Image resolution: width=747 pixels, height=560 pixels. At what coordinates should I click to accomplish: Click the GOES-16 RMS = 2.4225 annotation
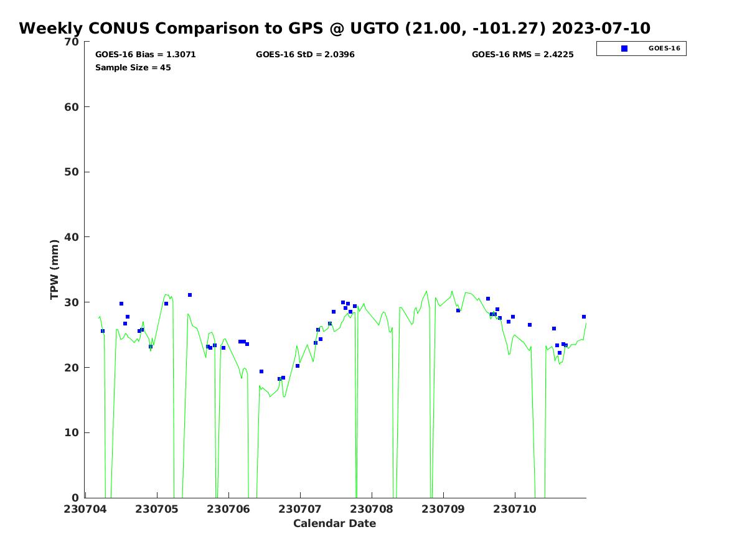pos(522,55)
